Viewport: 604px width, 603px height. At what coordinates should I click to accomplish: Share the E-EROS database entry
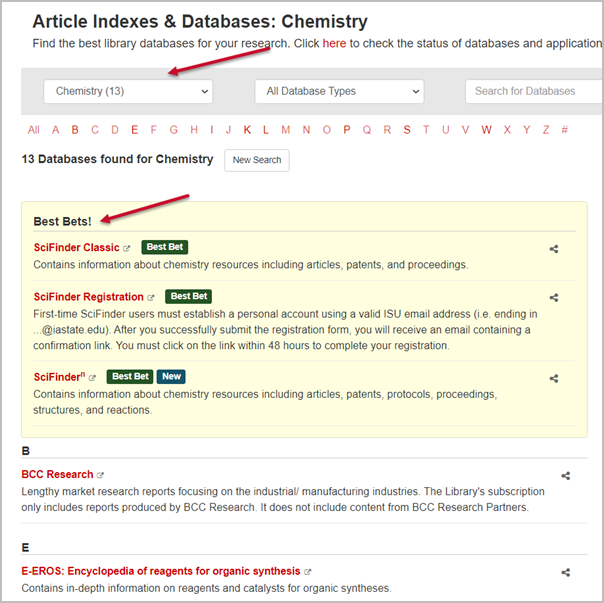coord(565,573)
